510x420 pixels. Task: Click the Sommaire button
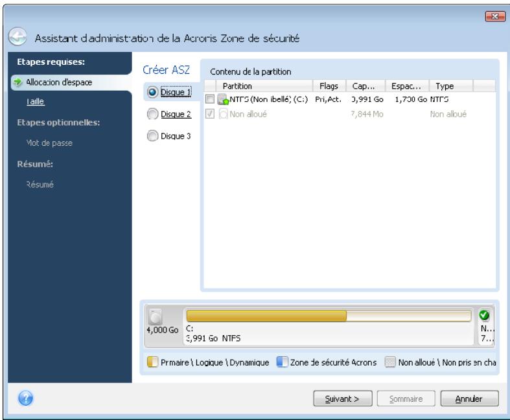click(x=406, y=399)
